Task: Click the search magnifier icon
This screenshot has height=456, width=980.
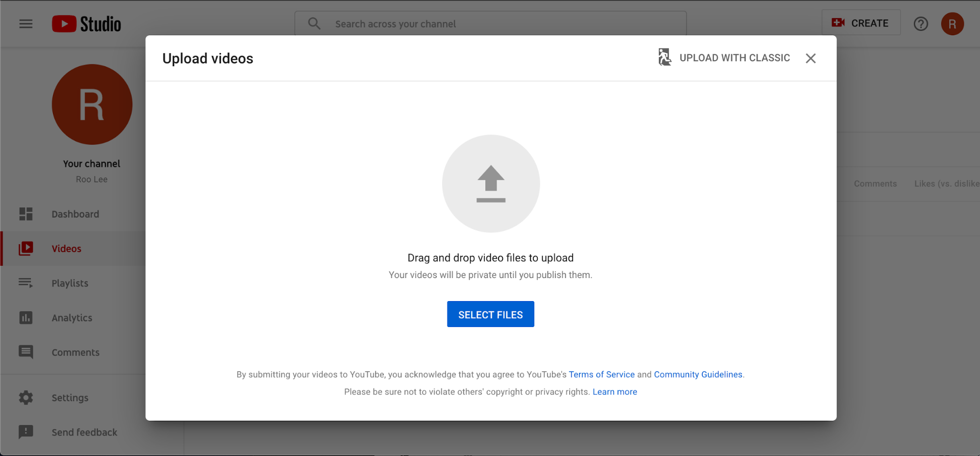Action: click(x=314, y=24)
